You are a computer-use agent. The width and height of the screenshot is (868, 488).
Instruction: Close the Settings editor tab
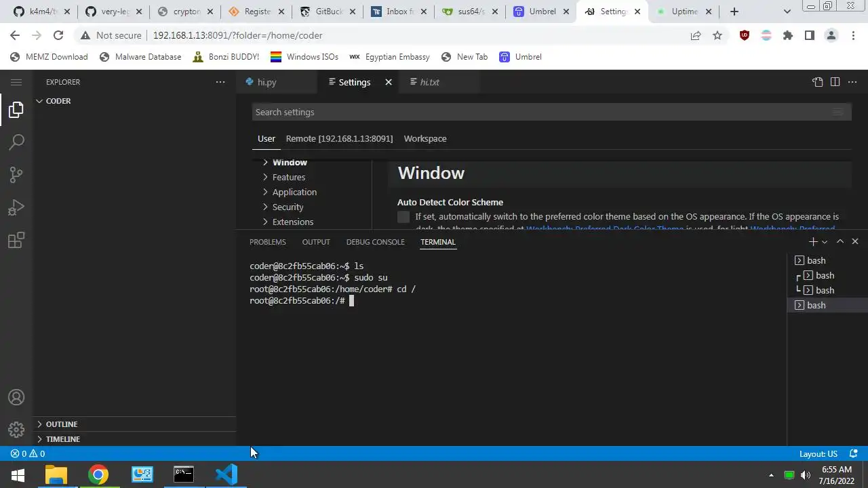389,82
